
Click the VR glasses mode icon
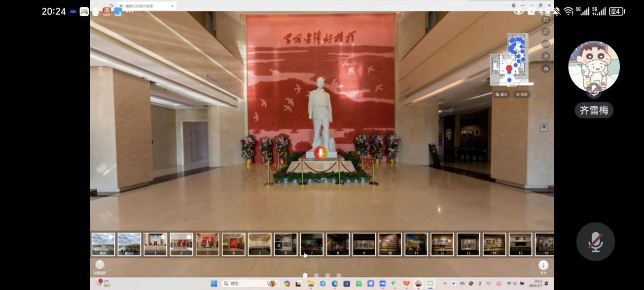click(545, 44)
